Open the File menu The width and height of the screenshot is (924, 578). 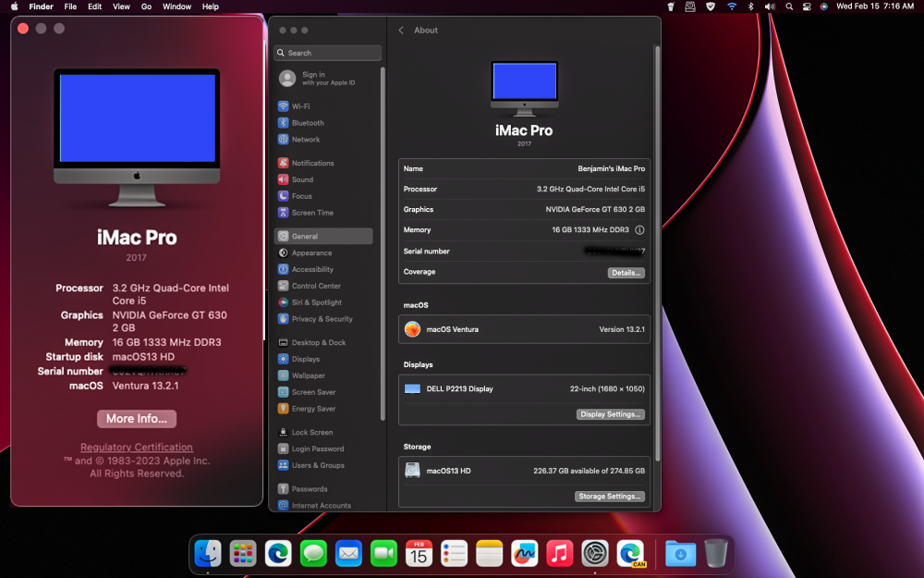pos(70,6)
